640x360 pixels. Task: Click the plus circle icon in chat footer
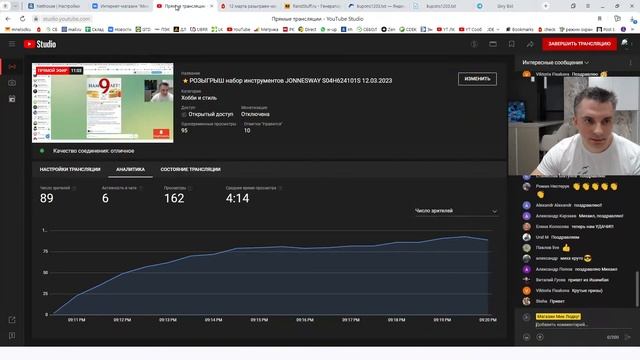pos(540,337)
